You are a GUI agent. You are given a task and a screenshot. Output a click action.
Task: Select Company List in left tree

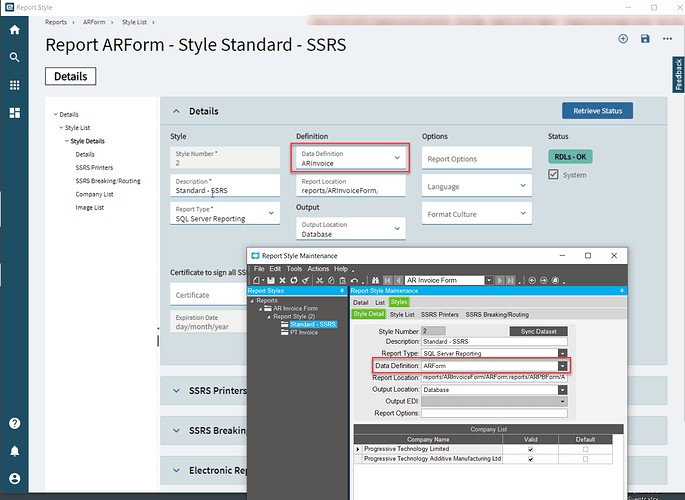coord(94,194)
